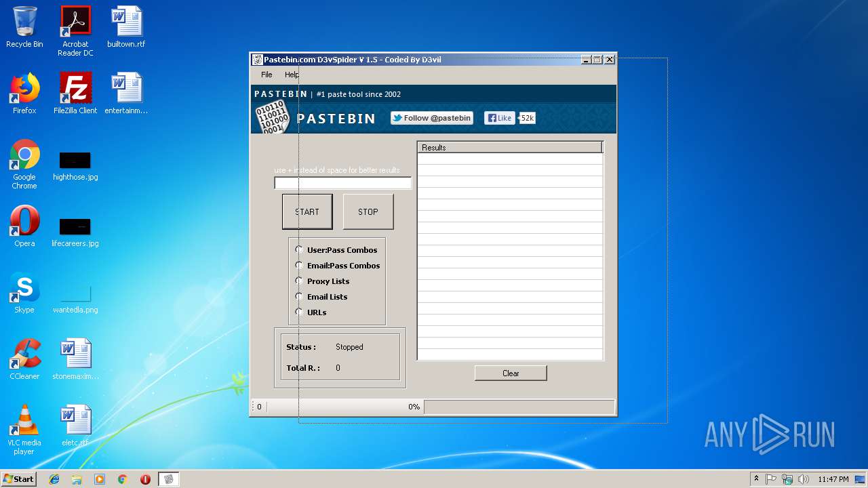Open the Help menu
The width and height of the screenshot is (868, 488).
[292, 75]
